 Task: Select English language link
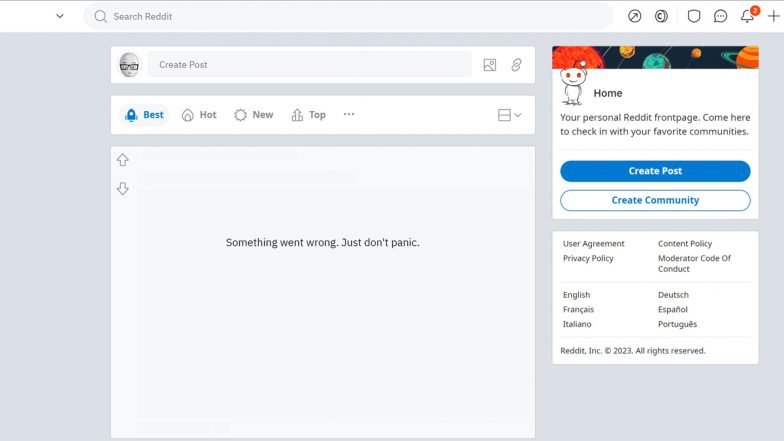[576, 295]
